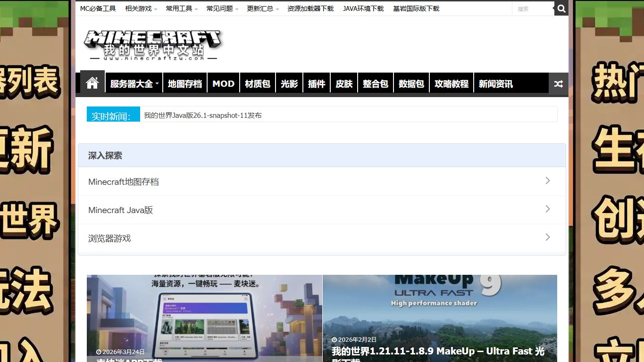The width and height of the screenshot is (644, 362).
Task: Open the 麦块迷APP tablet thumbnail
Action: [x=204, y=318]
